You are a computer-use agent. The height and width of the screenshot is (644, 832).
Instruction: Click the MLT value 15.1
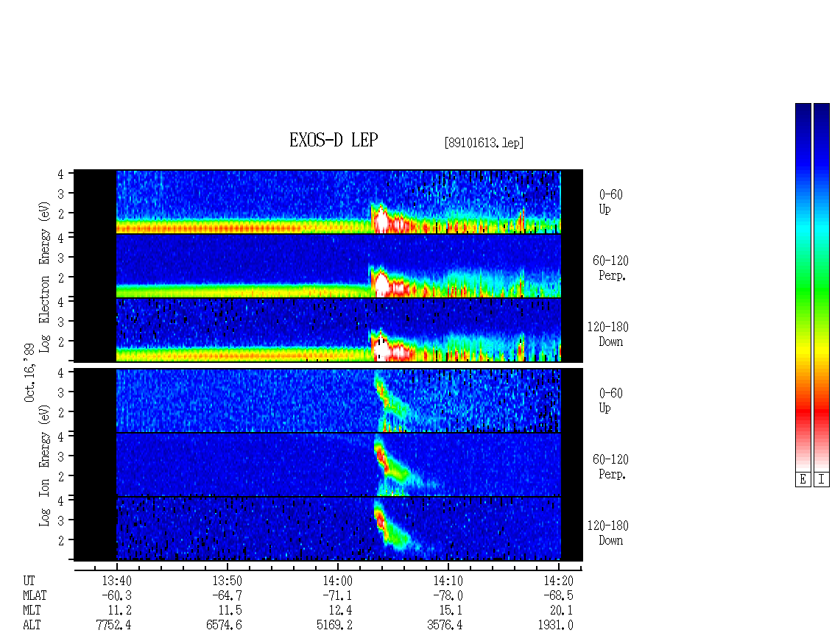[x=451, y=611]
